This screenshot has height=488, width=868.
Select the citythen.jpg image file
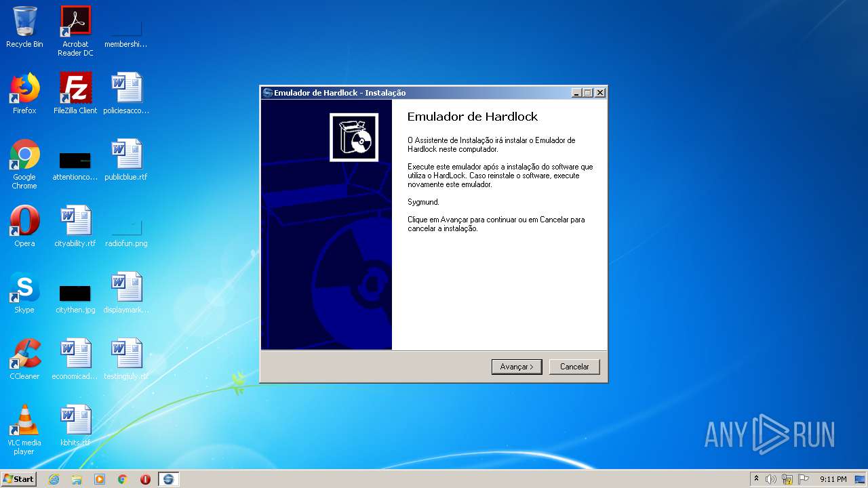(x=75, y=299)
